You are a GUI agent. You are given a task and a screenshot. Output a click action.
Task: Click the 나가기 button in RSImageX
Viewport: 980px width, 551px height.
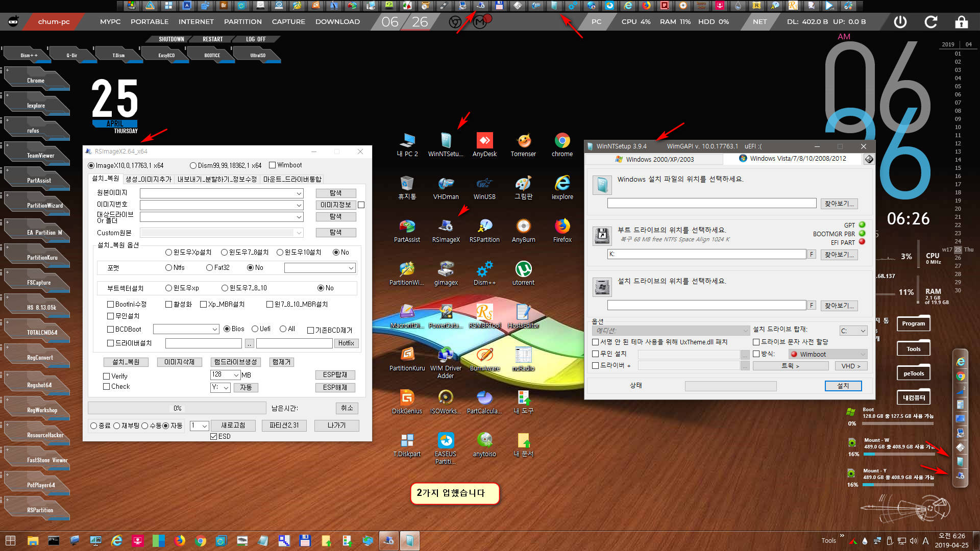click(x=336, y=425)
